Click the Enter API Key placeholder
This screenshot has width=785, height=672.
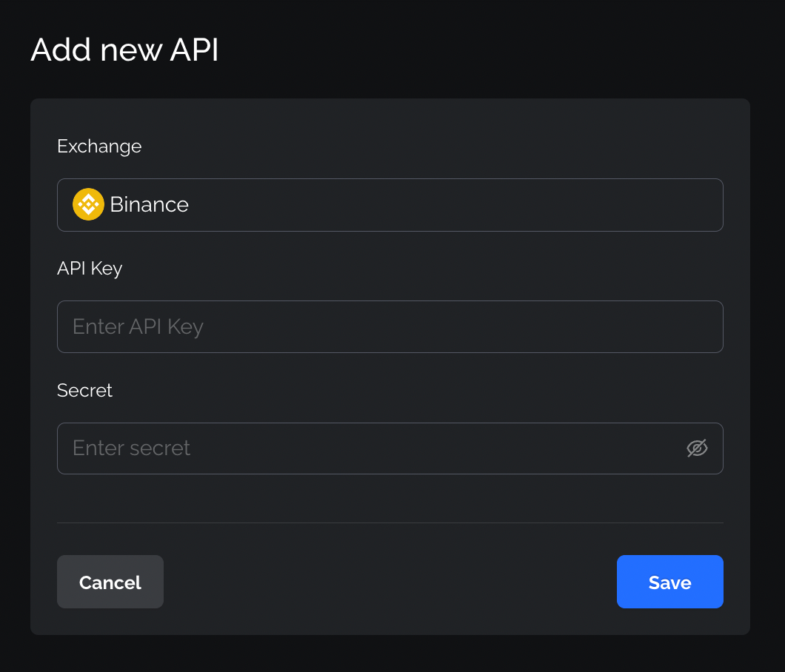138,326
